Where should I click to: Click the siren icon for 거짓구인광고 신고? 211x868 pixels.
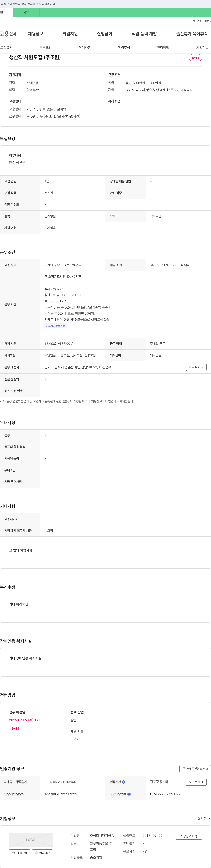click(184, 769)
